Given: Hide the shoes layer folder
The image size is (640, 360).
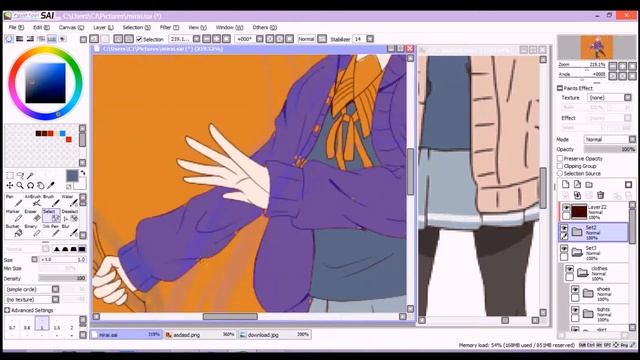Looking at the screenshot, I should click(575, 289).
